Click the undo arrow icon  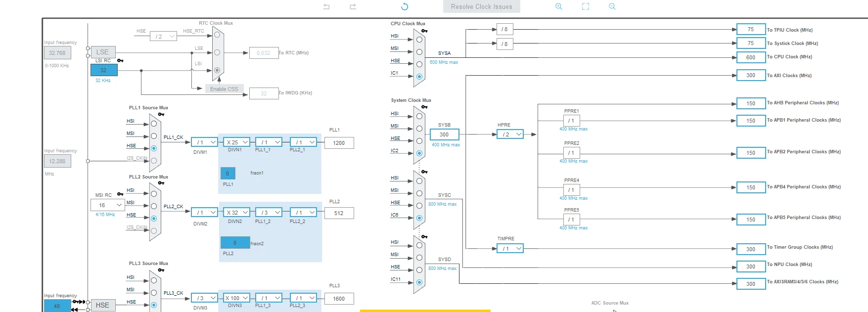(326, 6)
